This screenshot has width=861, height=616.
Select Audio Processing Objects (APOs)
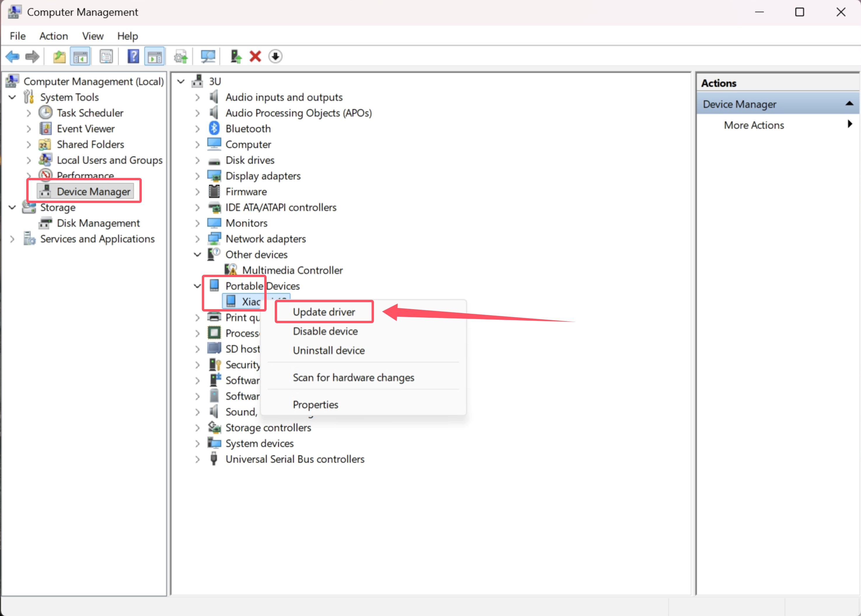[298, 113]
